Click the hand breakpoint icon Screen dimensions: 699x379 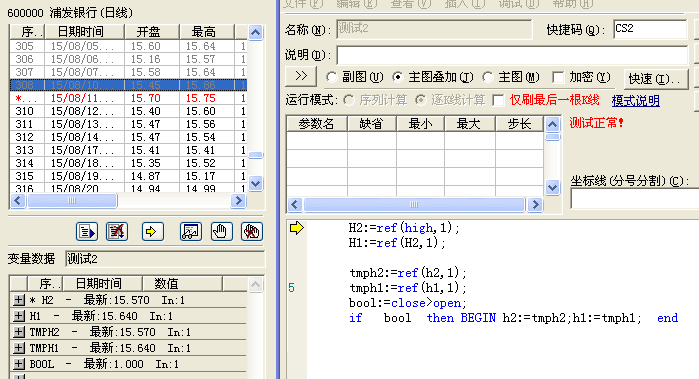(x=221, y=231)
